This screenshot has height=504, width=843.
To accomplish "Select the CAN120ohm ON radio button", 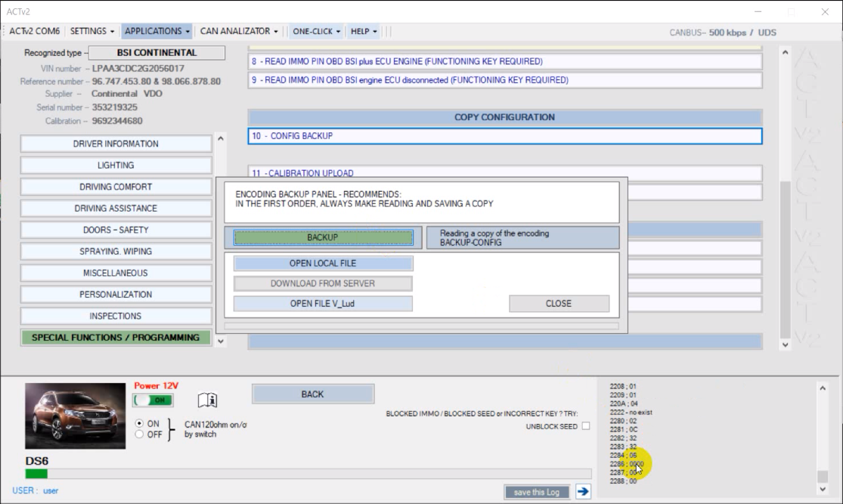I will point(138,423).
